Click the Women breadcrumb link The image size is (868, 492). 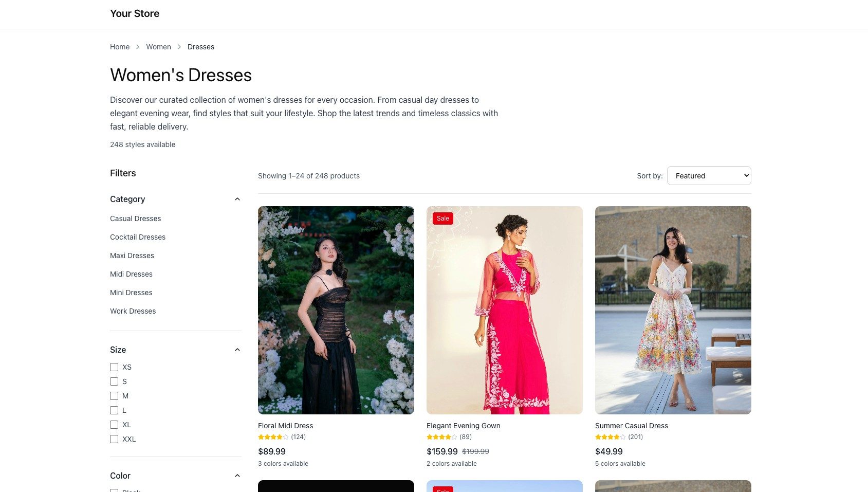pyautogui.click(x=158, y=47)
